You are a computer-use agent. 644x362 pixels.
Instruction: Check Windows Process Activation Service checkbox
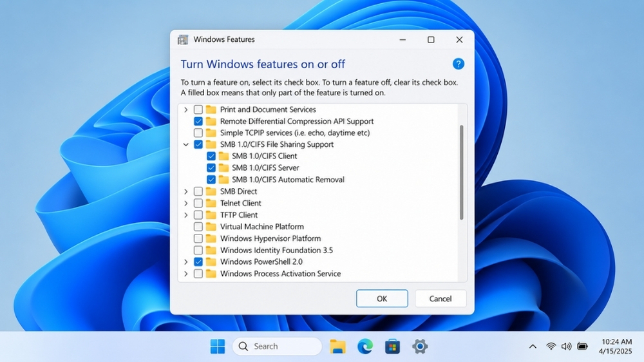(x=198, y=273)
